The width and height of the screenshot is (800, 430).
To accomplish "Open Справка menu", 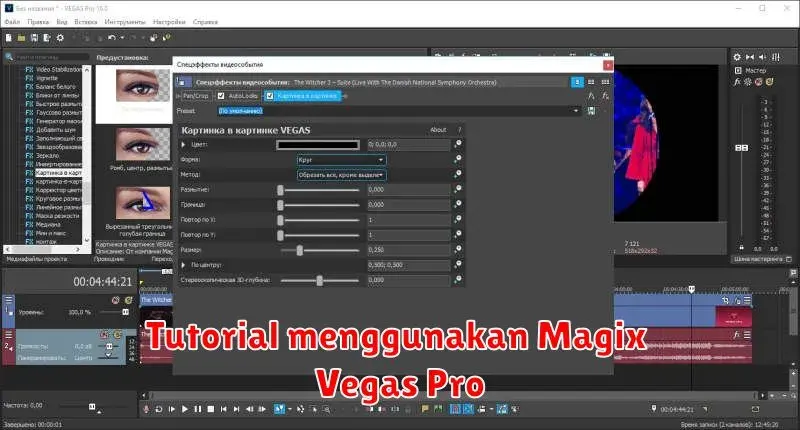I will point(205,22).
